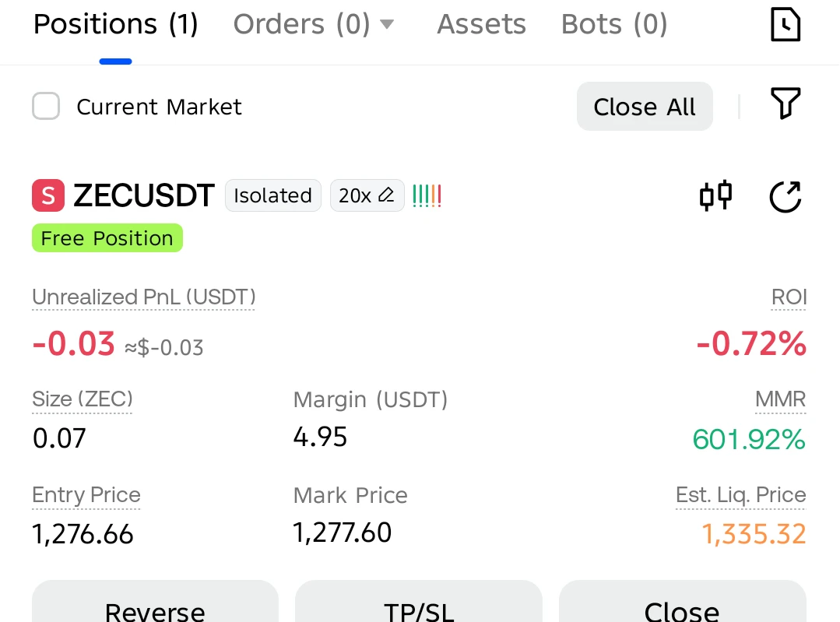The height and width of the screenshot is (622, 840).
Task: Click the Free Position green tag
Action: point(107,238)
